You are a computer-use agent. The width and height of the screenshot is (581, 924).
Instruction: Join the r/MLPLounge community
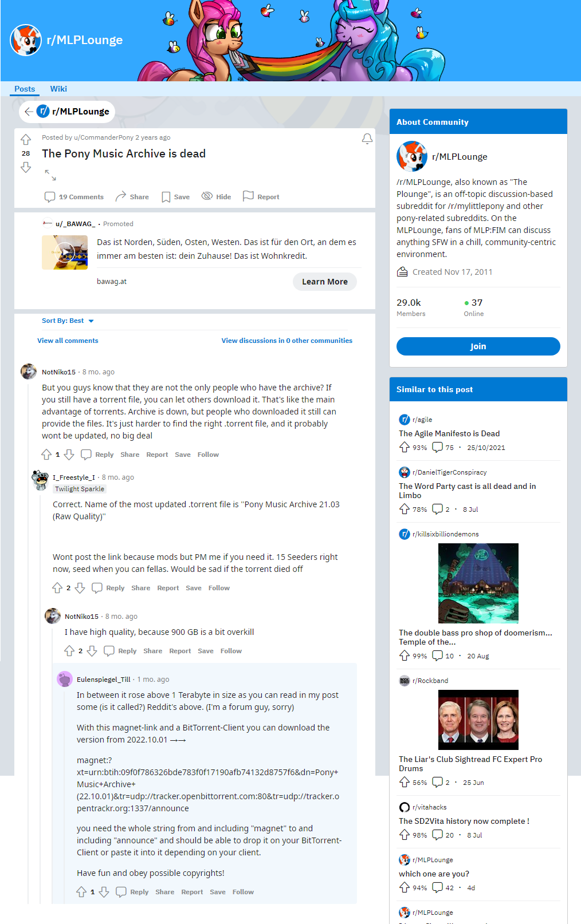point(478,346)
